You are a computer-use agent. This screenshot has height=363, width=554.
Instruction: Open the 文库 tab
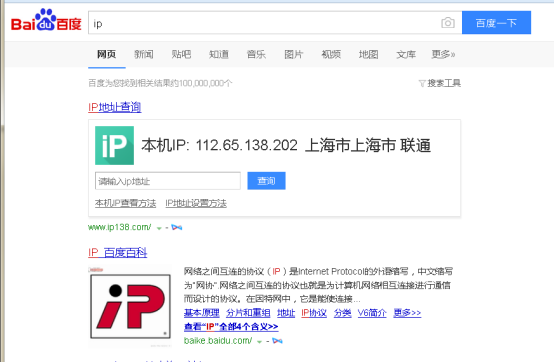(x=406, y=54)
